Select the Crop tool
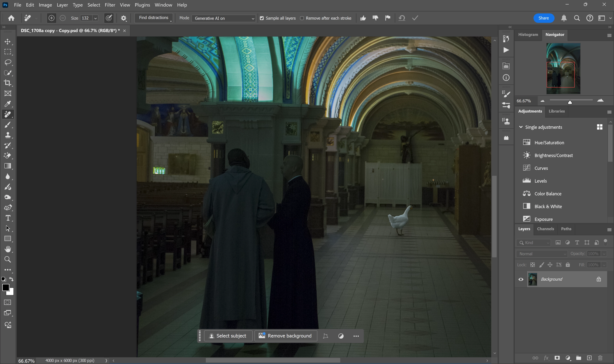 (8, 83)
